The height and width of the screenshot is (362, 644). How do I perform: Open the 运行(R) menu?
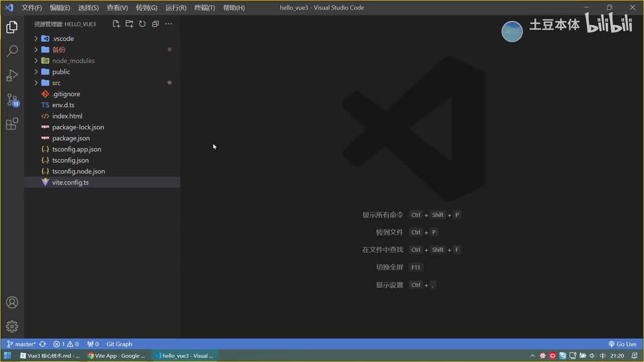click(x=176, y=8)
